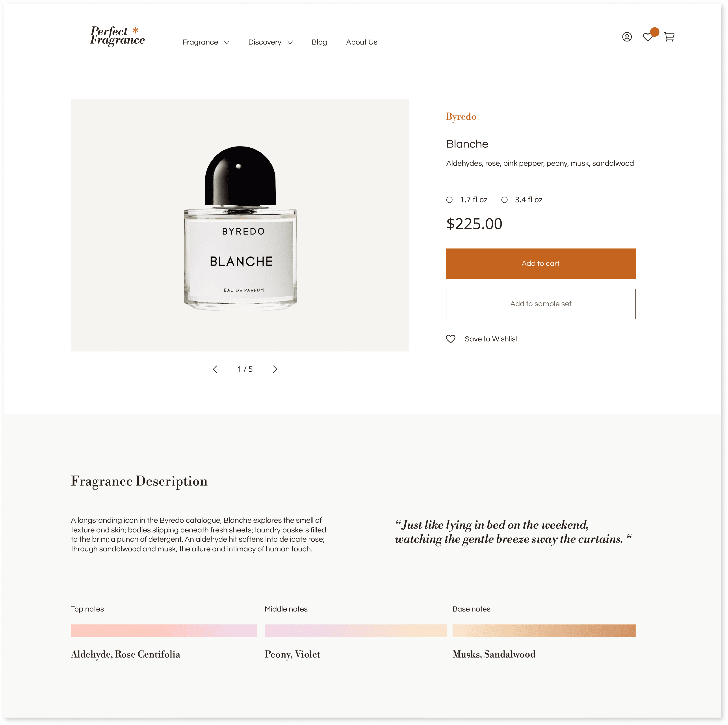Viewport: 728px width, 725px height.
Task: Open the Blog page
Action: point(319,42)
